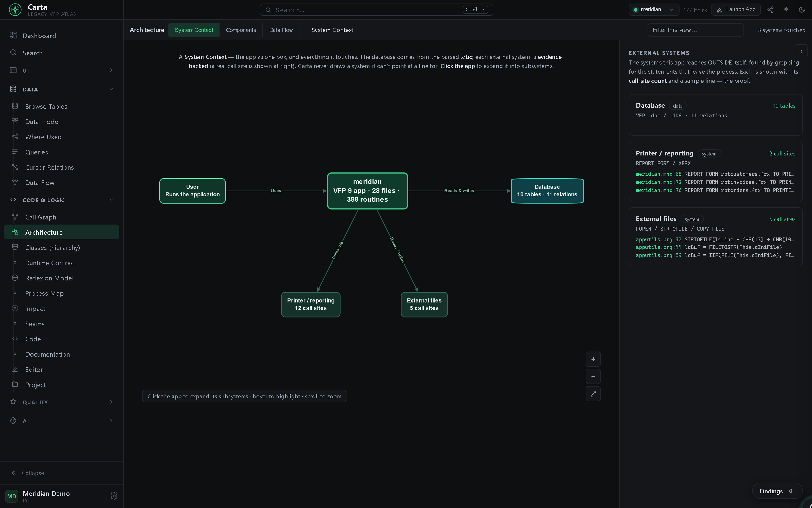Fit diagram with the expand arrows button
This screenshot has height=508, width=812.
point(593,393)
